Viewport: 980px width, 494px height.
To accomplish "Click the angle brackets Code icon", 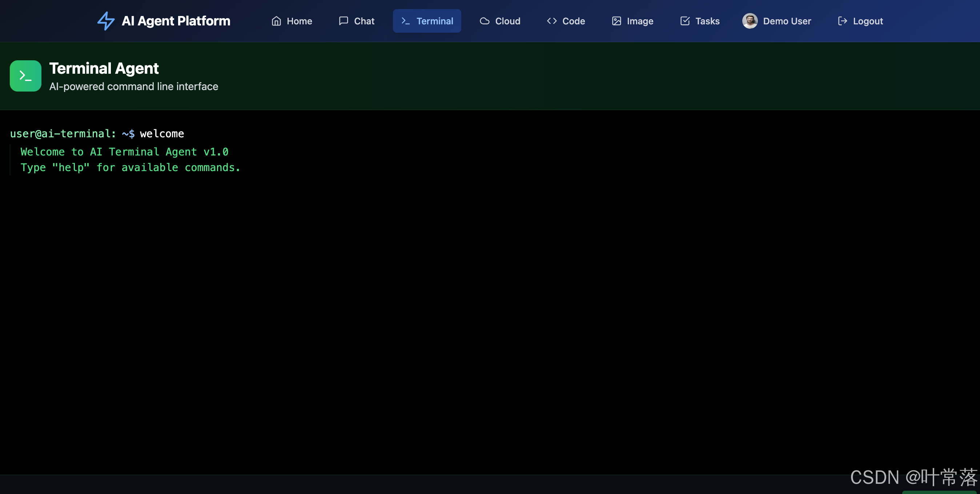I will pos(552,21).
